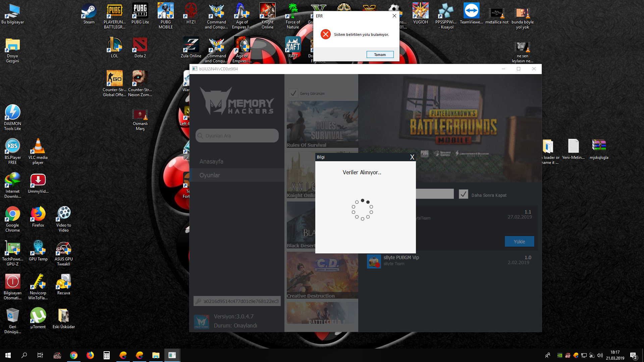Click Tamam in the ERR dialog
The width and height of the screenshot is (644, 362).
pos(380,55)
